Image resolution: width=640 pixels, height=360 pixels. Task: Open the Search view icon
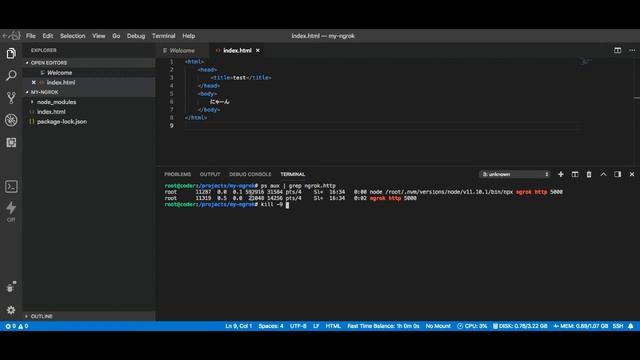pyautogui.click(x=11, y=76)
